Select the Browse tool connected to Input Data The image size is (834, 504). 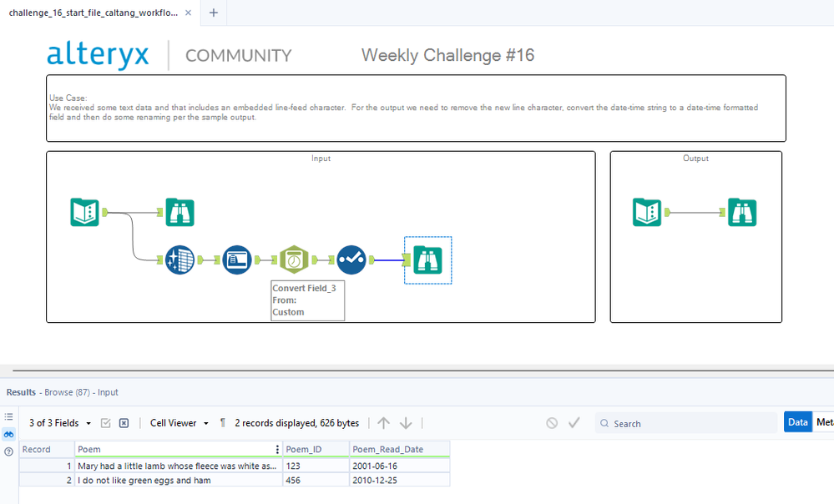tap(179, 212)
